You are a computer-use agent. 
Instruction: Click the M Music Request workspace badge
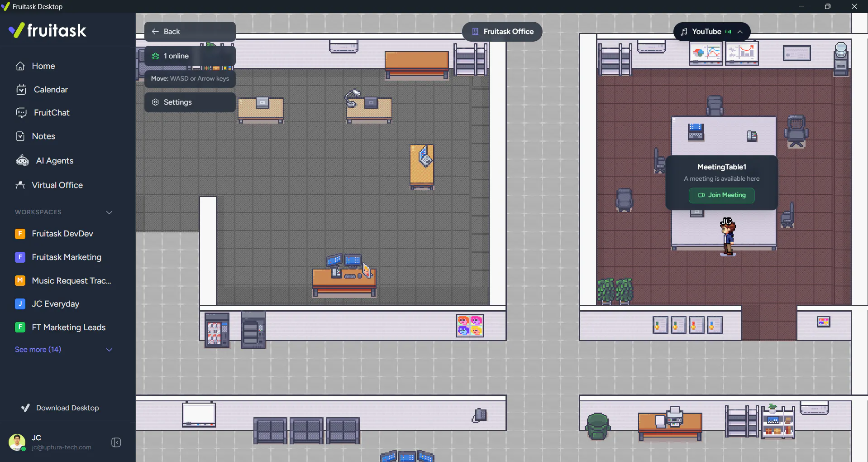(x=20, y=281)
